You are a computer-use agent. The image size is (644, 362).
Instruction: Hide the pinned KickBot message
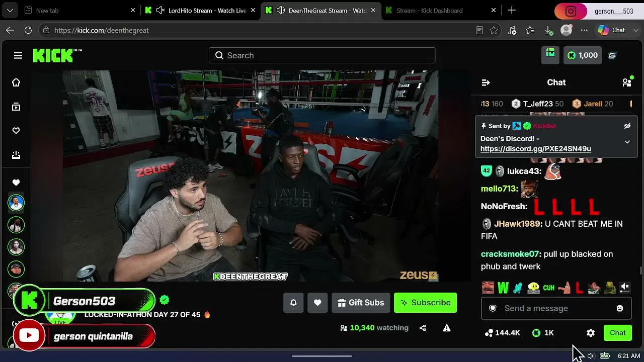pyautogui.click(x=627, y=126)
